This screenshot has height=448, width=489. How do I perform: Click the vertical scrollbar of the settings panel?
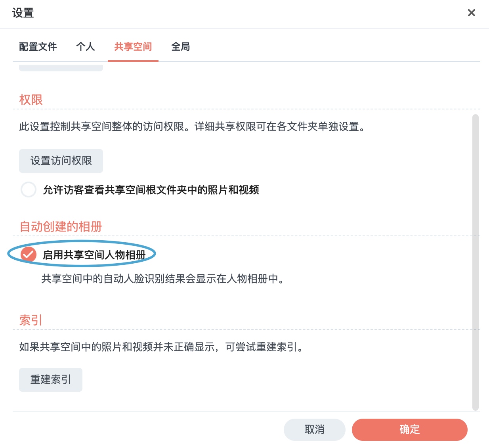tap(476, 262)
